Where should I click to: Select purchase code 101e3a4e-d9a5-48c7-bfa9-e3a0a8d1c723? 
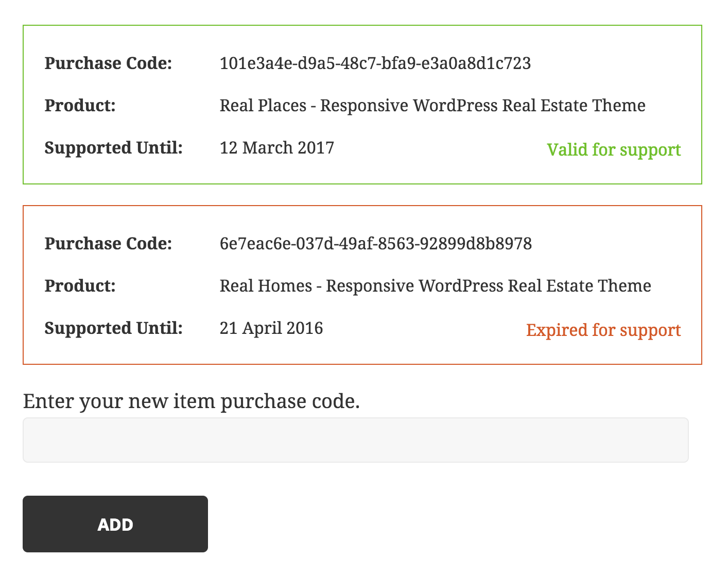375,63
